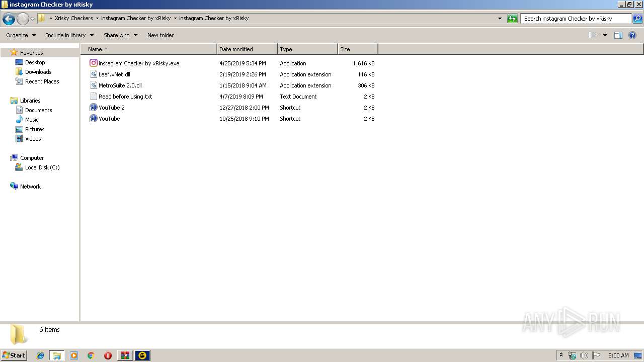Open Windows Media Player from taskbar
This screenshot has height=362, width=644.
74,355
